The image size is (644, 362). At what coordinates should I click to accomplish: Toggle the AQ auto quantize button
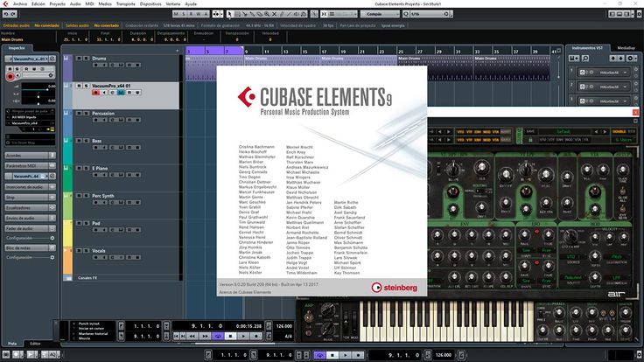53,354
